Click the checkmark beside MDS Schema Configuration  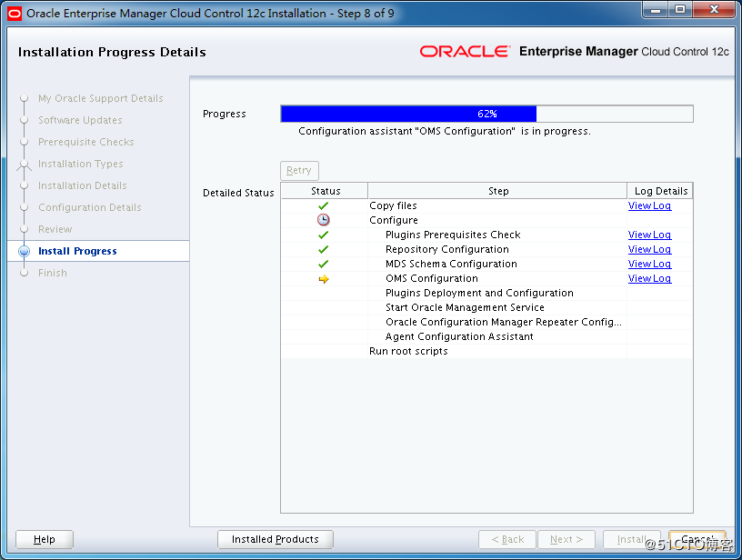323,264
